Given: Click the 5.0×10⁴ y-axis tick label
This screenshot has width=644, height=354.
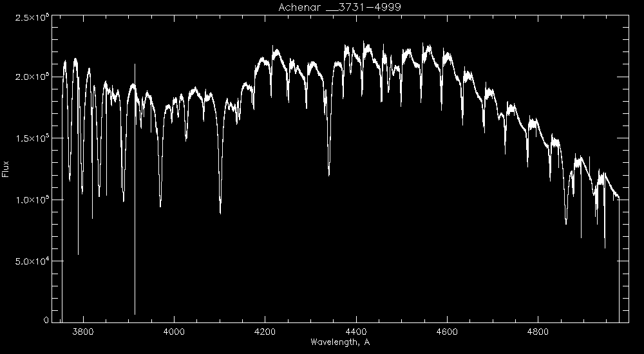Looking at the screenshot, I should [x=32, y=261].
